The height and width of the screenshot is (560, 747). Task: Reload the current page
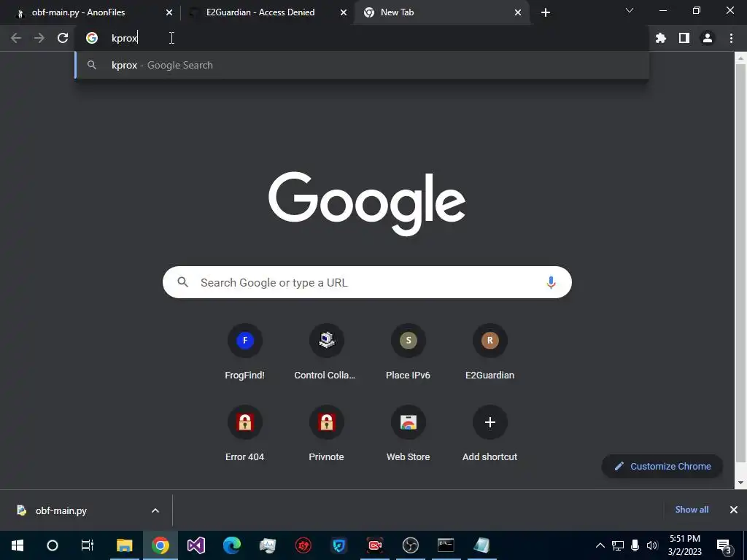[x=63, y=38]
